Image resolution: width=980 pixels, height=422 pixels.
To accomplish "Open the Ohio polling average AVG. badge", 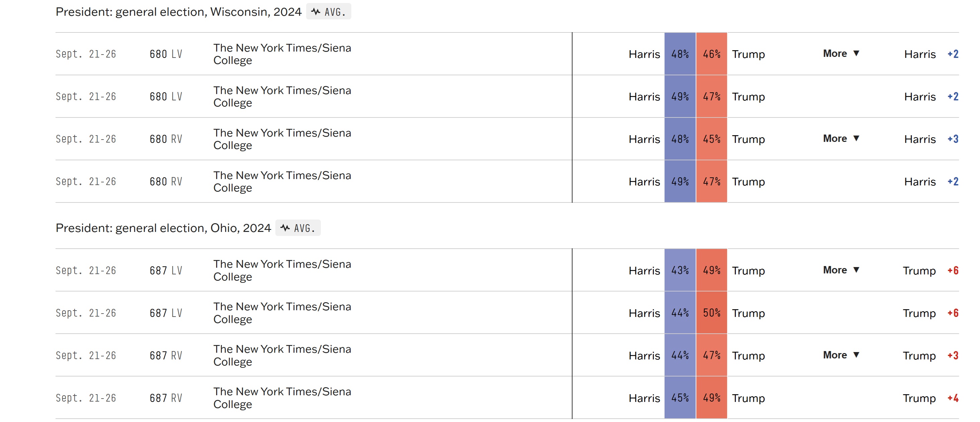I will click(x=298, y=228).
